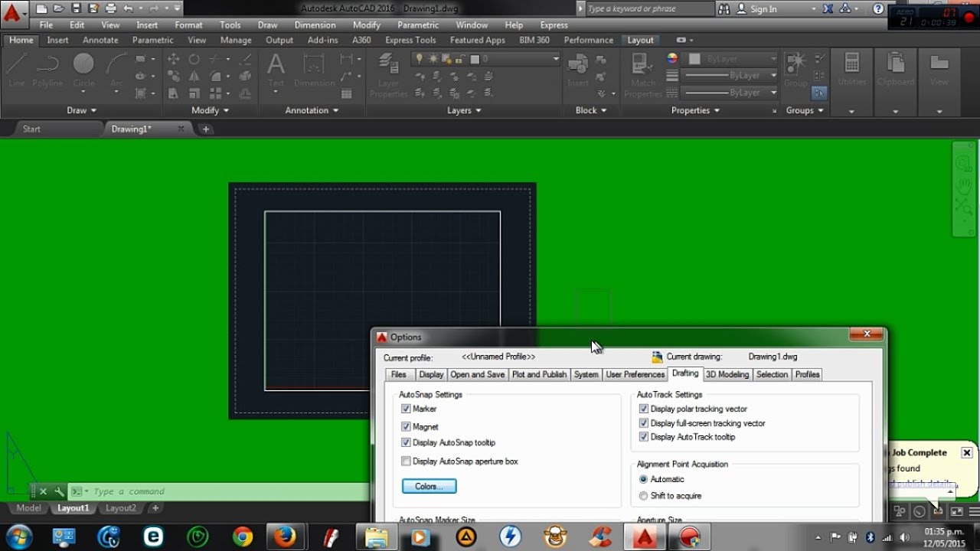Click the Windows Start button
The width and height of the screenshot is (980, 551).
point(18,536)
